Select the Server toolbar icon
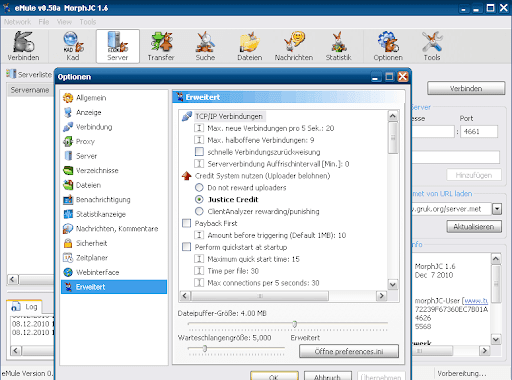Screen dimensions: 512x380 pyautogui.click(x=118, y=46)
